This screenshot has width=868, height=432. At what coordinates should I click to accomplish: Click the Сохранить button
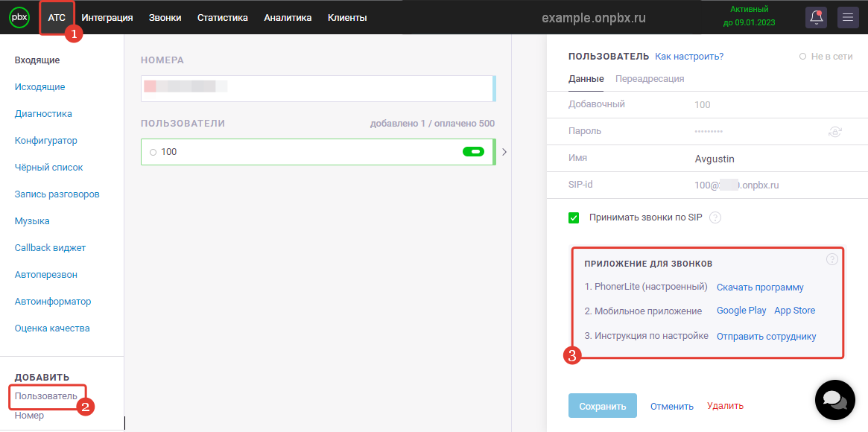point(602,405)
